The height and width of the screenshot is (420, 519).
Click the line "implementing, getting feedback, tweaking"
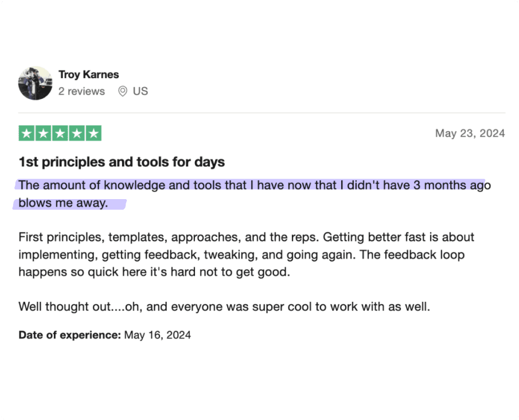coord(241,255)
